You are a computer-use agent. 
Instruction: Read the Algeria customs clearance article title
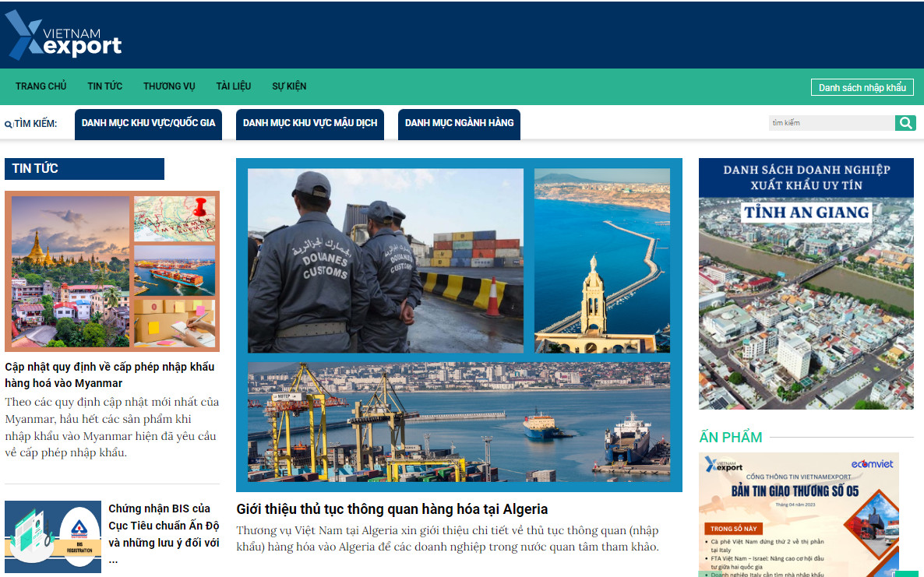[392, 509]
